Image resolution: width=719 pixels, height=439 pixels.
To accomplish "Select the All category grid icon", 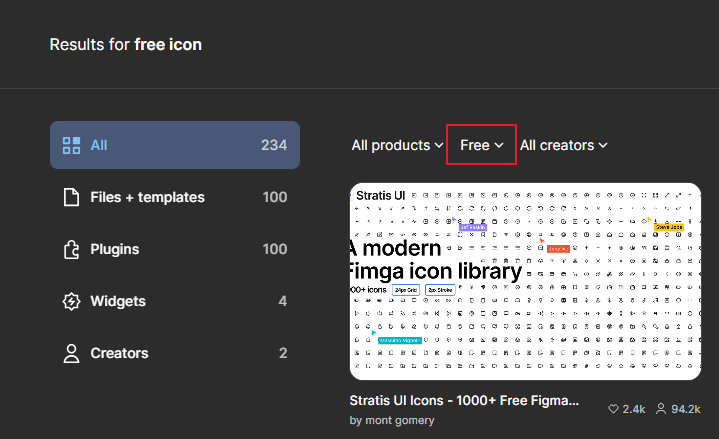I will (x=71, y=145).
